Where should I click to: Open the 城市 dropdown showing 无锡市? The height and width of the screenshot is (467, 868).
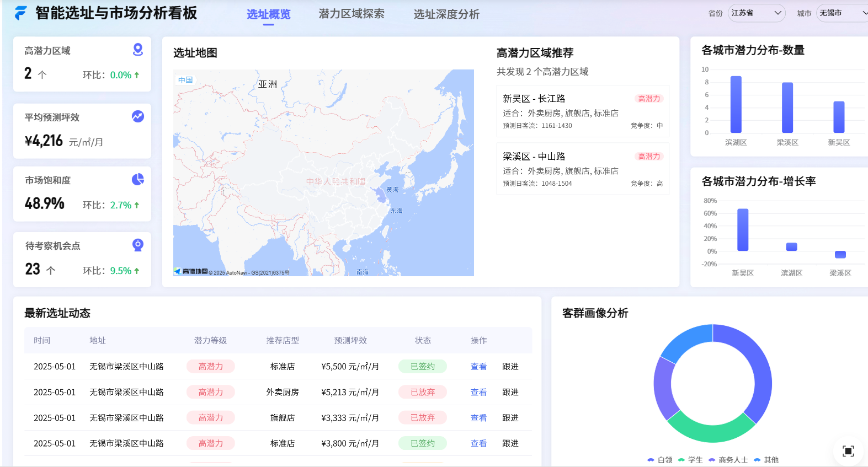(843, 13)
